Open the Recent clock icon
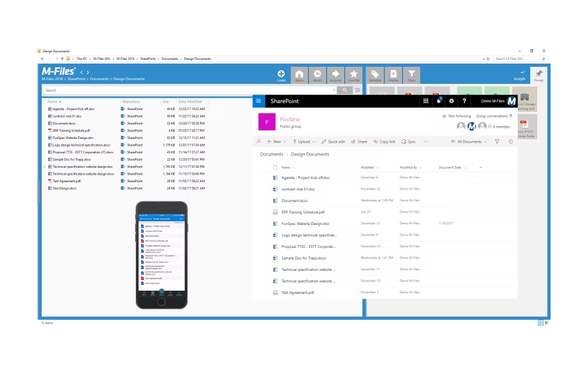 pos(317,75)
